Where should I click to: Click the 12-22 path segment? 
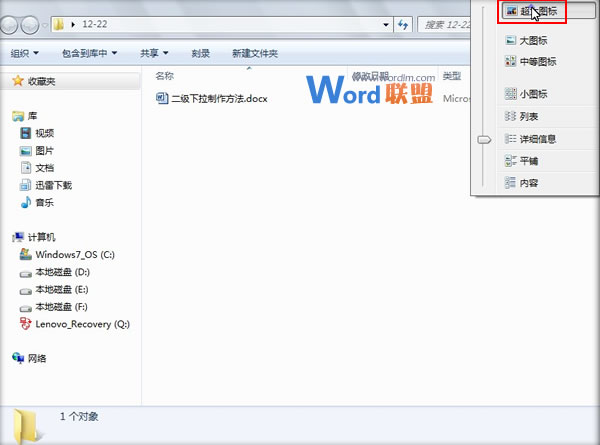point(95,24)
